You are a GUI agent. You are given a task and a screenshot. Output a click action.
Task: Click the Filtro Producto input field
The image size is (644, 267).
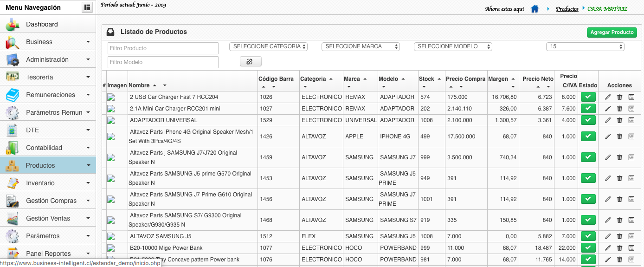[163, 48]
